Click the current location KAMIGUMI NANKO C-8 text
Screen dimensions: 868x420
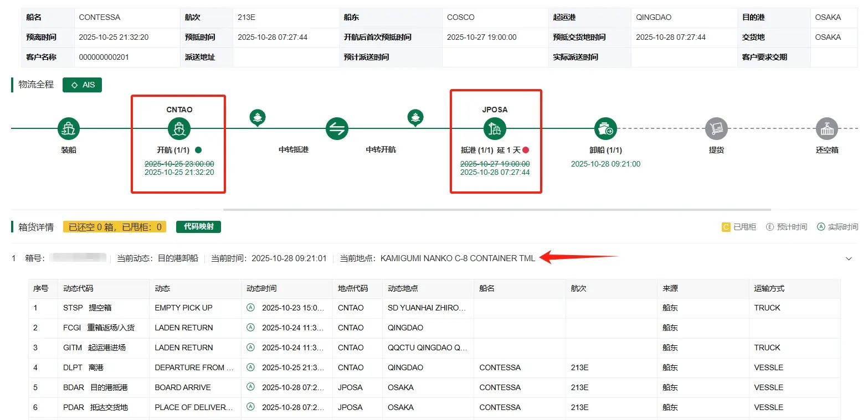click(458, 258)
